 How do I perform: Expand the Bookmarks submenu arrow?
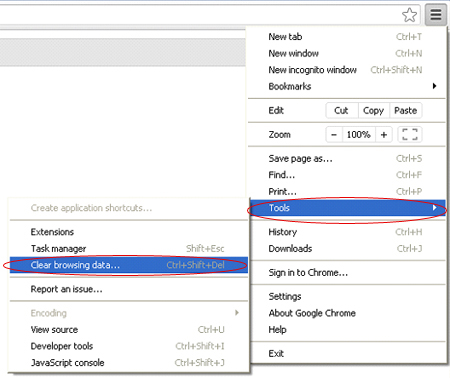pos(434,86)
